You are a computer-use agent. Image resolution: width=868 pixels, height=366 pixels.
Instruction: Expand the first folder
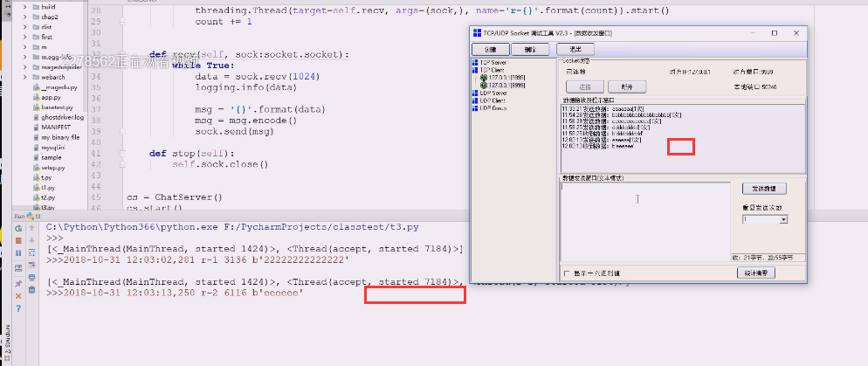tap(25, 37)
